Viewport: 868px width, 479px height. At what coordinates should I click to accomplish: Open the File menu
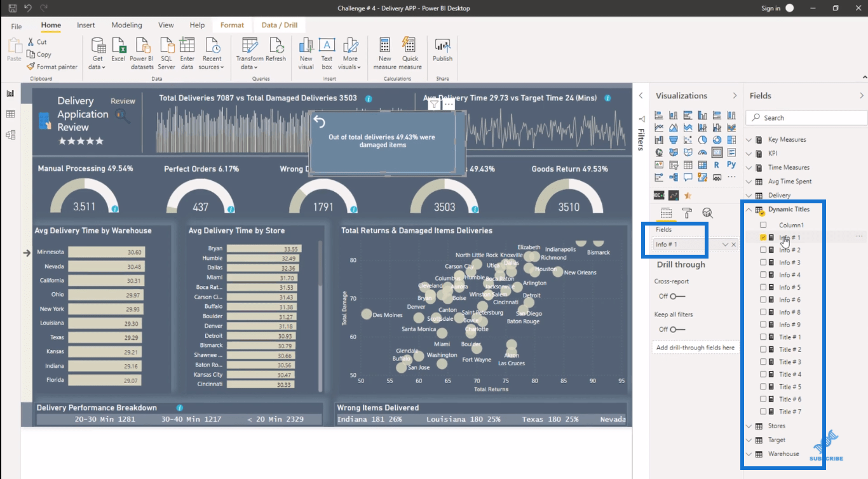point(17,26)
